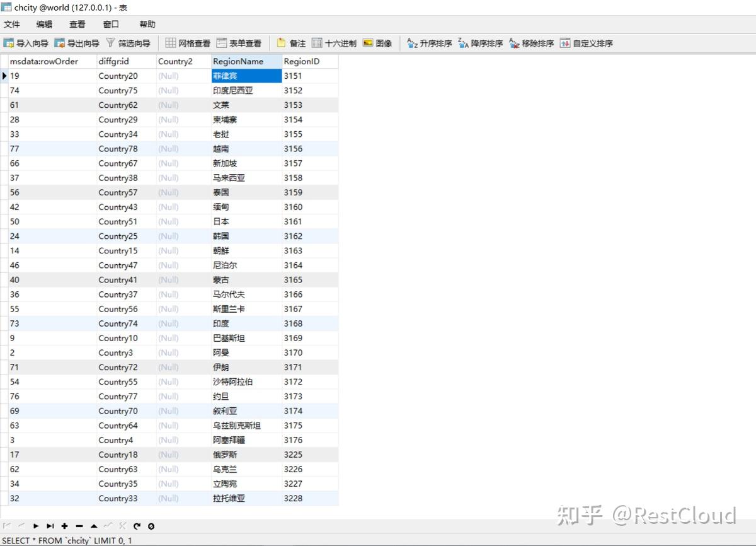Open the 查看 menu

click(77, 24)
